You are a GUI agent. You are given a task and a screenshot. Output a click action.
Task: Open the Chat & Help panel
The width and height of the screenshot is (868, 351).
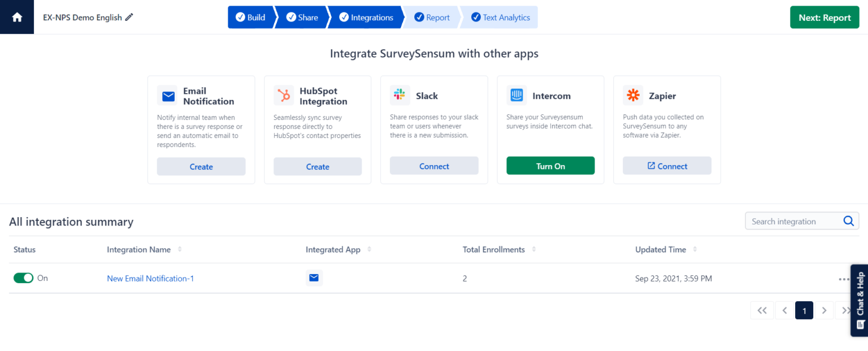pos(859,300)
